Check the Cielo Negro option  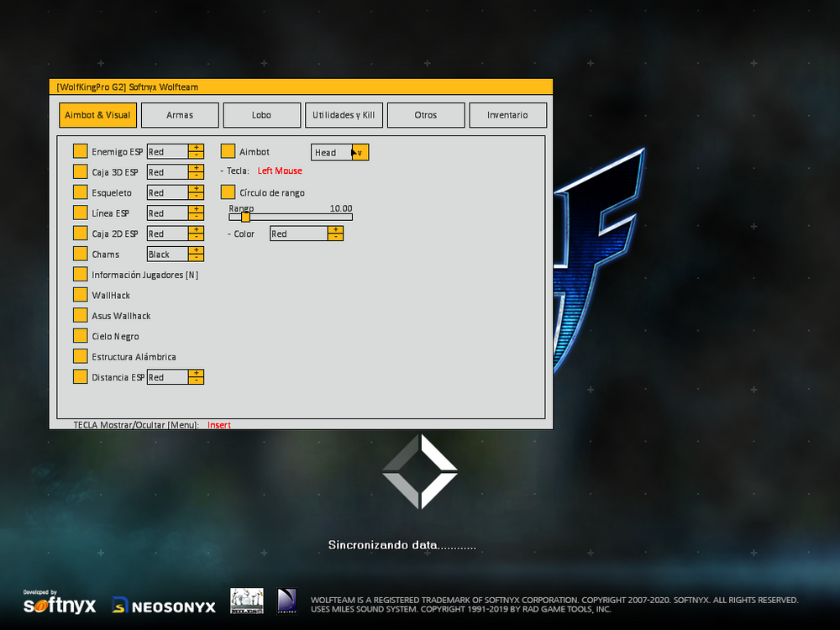pyautogui.click(x=80, y=337)
